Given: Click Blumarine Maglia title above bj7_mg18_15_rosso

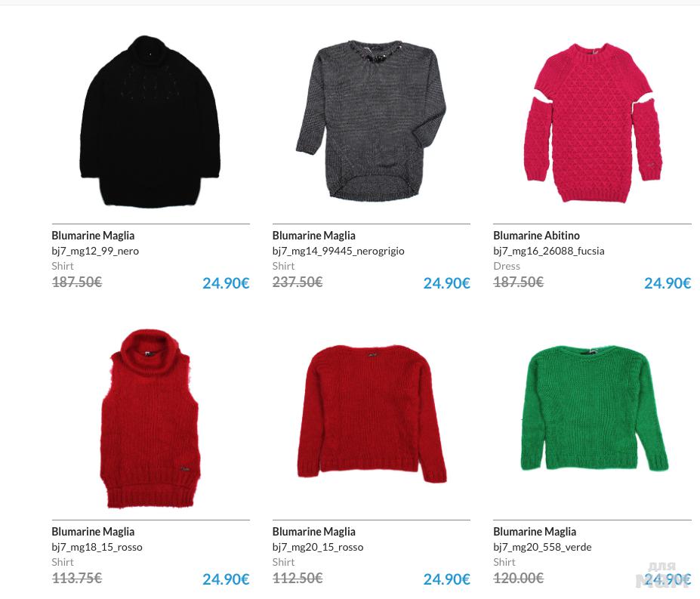Looking at the screenshot, I should (93, 532).
